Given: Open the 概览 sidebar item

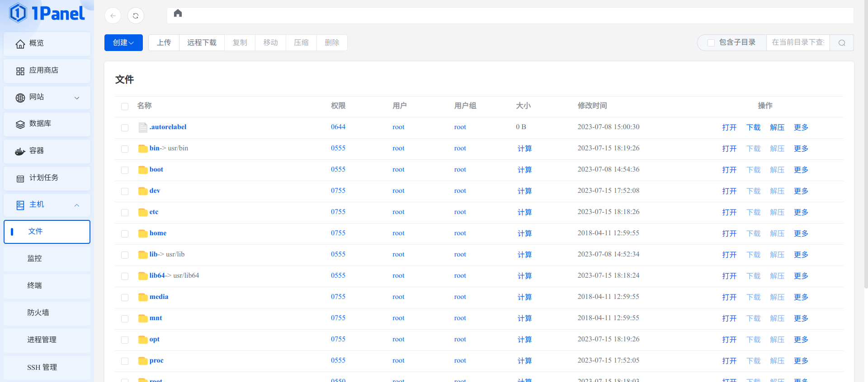Looking at the screenshot, I should click(47, 44).
